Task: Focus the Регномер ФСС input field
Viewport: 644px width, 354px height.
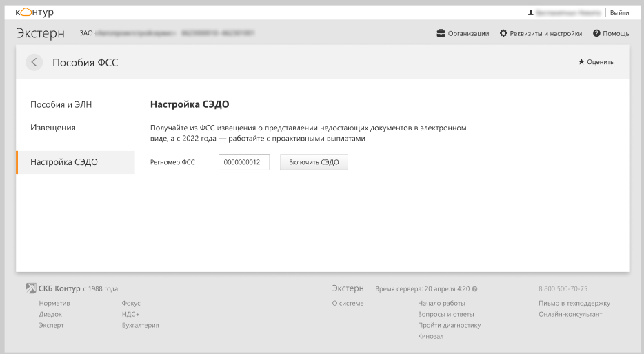Action: pos(244,162)
